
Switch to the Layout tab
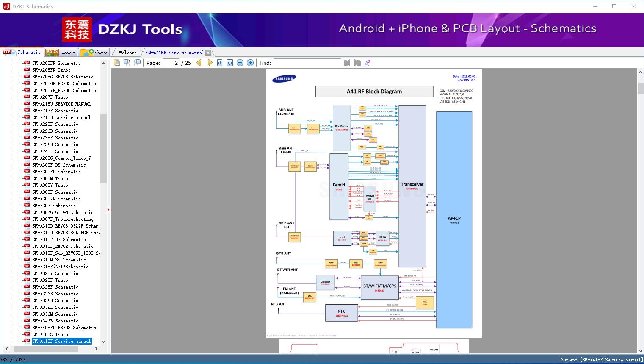coord(61,53)
